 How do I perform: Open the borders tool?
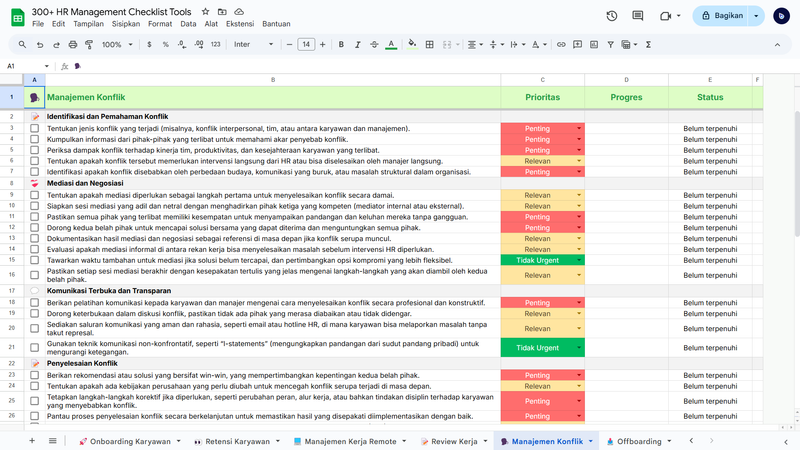(430, 45)
